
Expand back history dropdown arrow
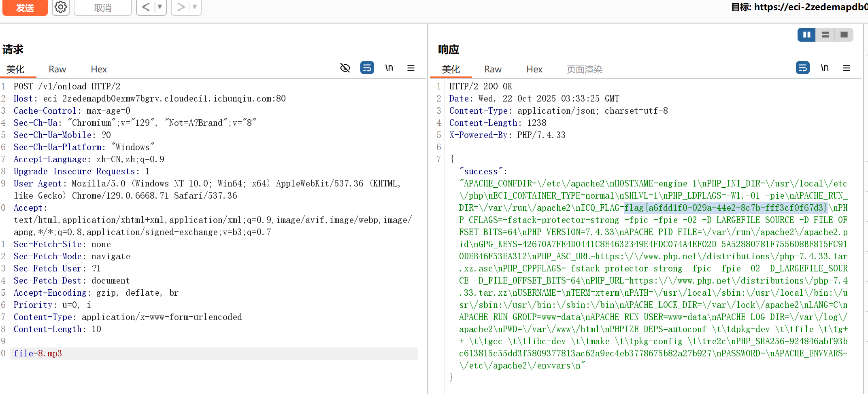click(x=160, y=7)
